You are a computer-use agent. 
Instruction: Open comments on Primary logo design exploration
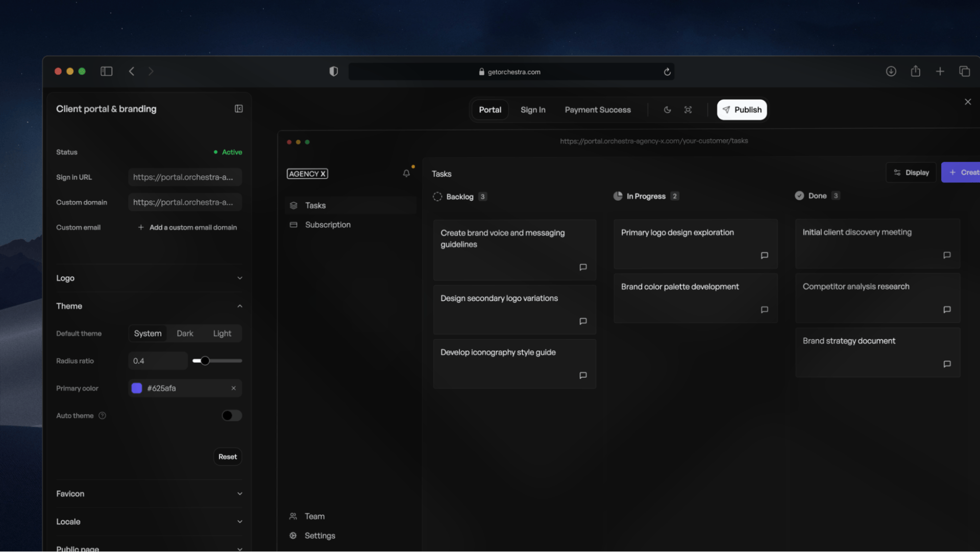[764, 255]
